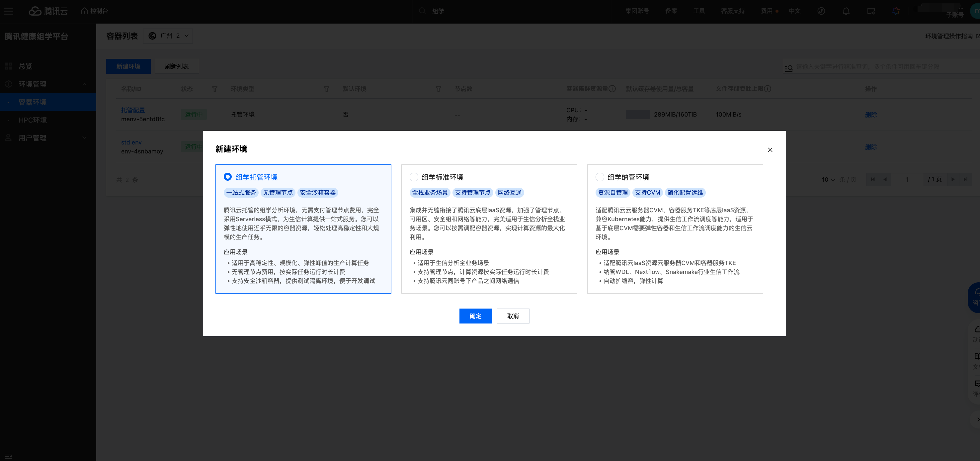Open the hamburger menu icon
Image resolution: width=980 pixels, height=461 pixels.
click(x=9, y=11)
